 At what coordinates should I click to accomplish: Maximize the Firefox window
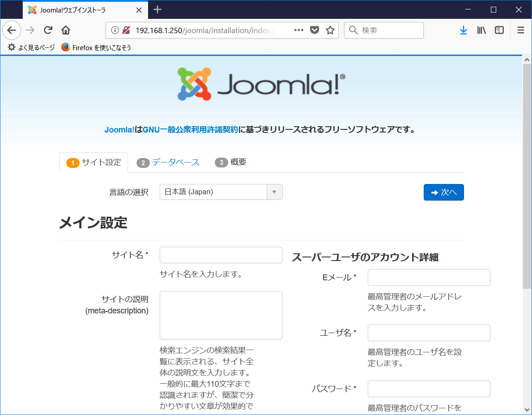[494, 9]
